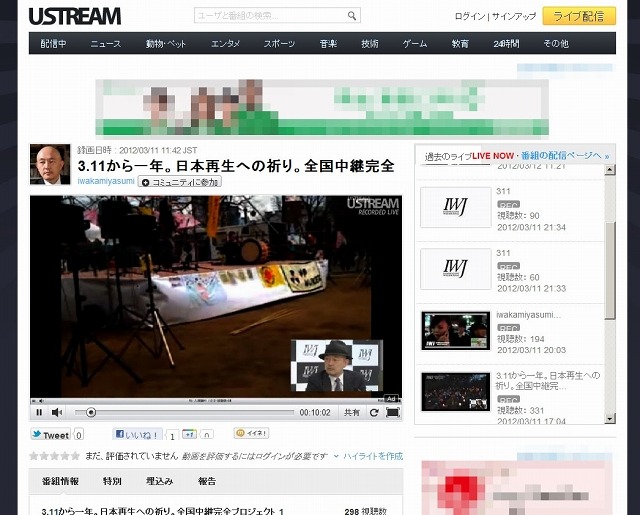Expand the ハイライトを作成 dropdown
640x515 pixels.
point(371,456)
